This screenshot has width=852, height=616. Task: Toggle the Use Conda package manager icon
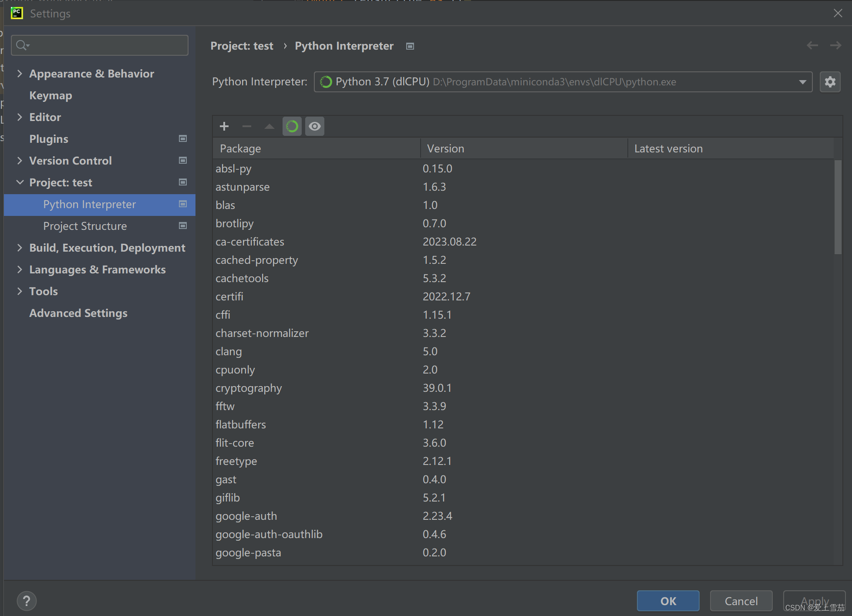click(x=292, y=126)
